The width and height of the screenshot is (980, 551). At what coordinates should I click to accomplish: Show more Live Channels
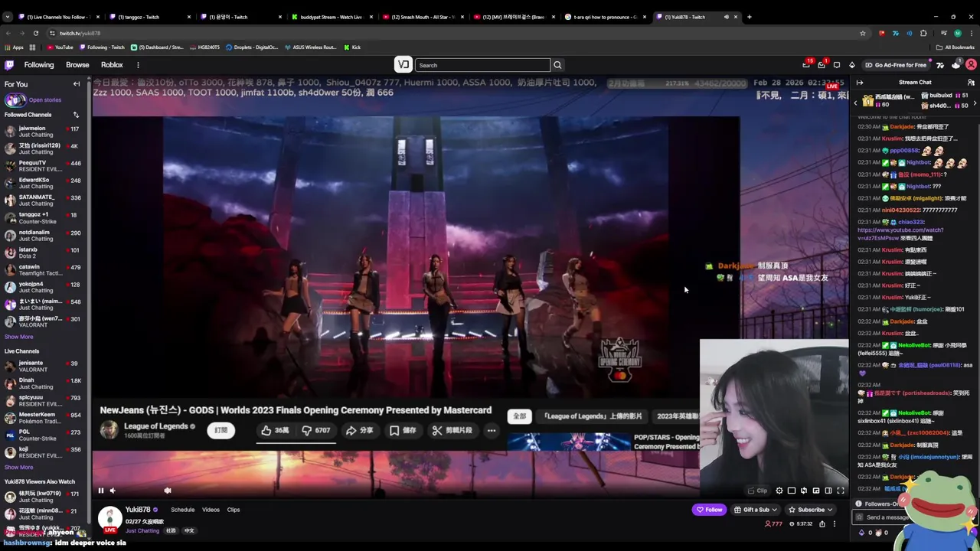point(18,467)
